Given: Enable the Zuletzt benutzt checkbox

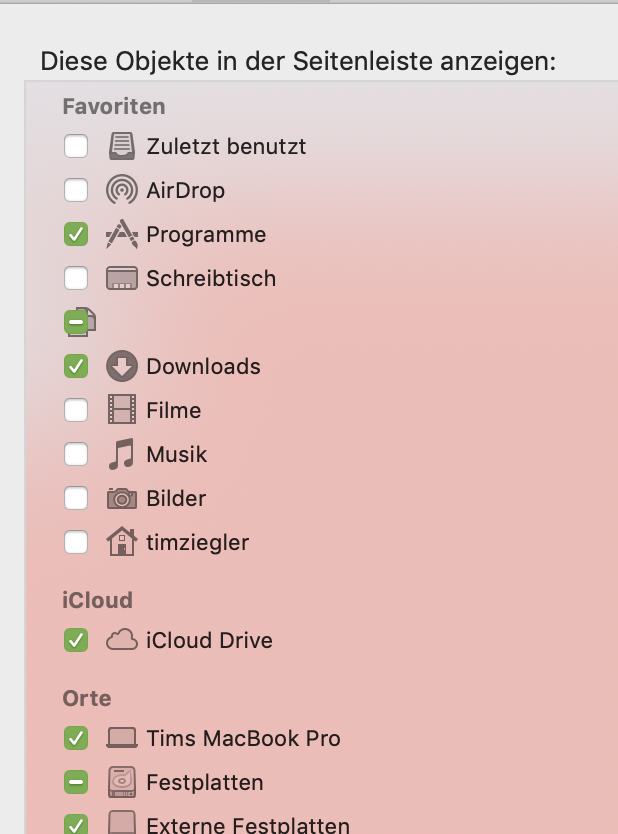Looking at the screenshot, I should point(76,146).
